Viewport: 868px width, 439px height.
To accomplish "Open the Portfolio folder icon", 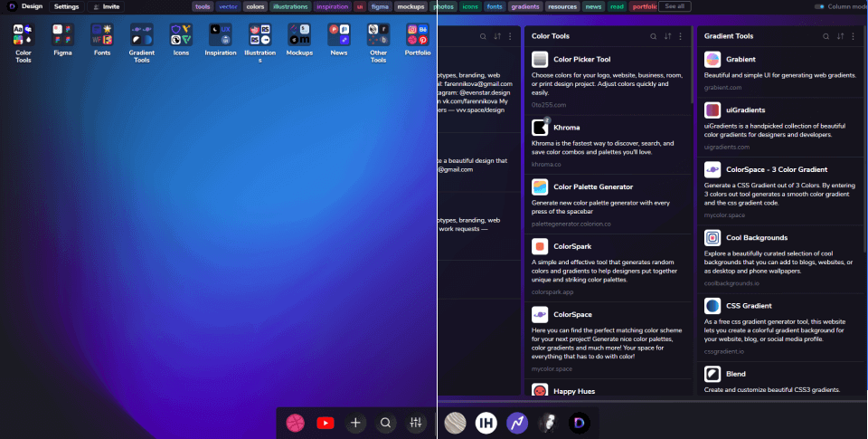I will (x=418, y=34).
